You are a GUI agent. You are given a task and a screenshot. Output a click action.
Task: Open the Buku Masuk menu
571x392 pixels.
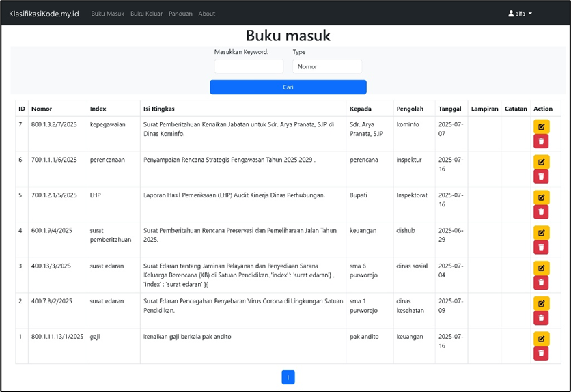click(x=107, y=14)
